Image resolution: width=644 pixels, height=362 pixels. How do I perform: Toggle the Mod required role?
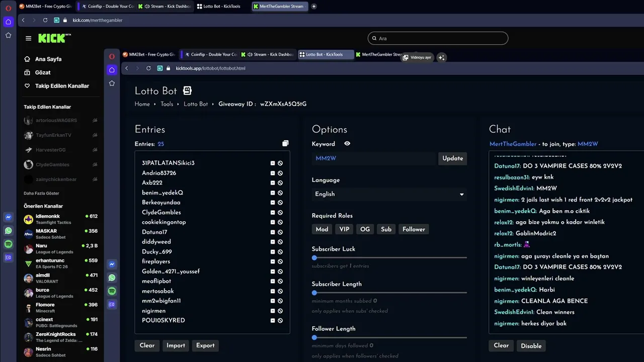(x=322, y=229)
